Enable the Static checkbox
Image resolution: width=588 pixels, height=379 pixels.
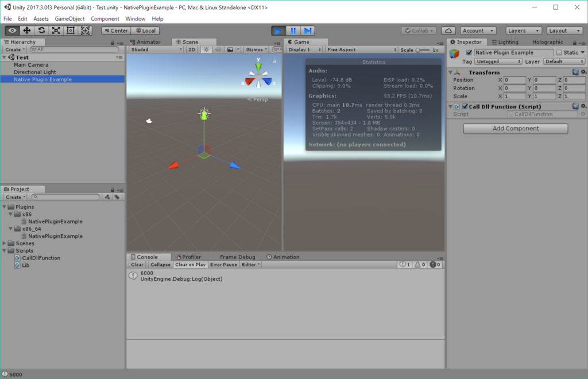pos(559,52)
